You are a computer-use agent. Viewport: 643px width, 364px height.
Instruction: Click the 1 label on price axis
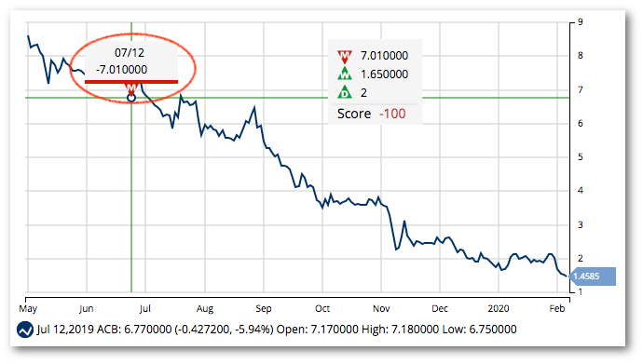(x=581, y=292)
